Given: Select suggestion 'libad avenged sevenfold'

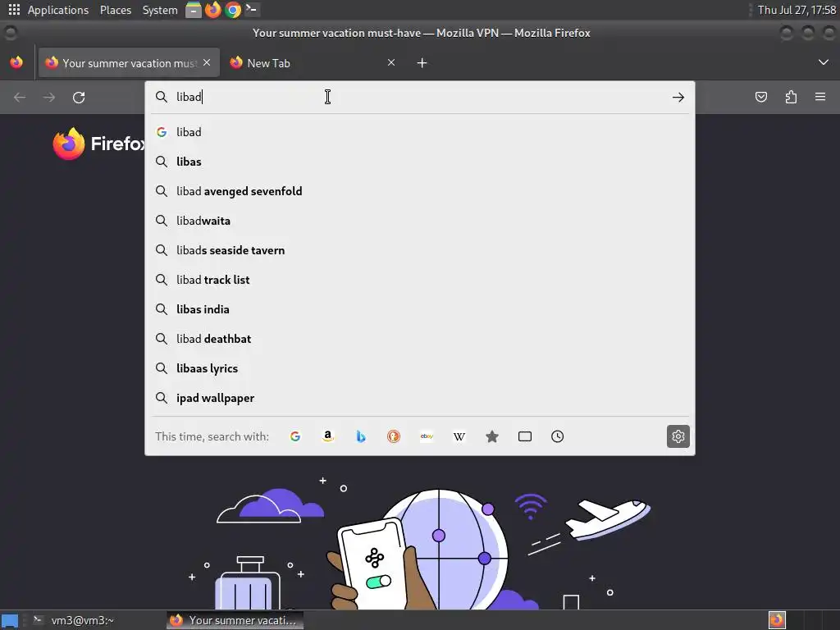Looking at the screenshot, I should pyautogui.click(x=419, y=191).
